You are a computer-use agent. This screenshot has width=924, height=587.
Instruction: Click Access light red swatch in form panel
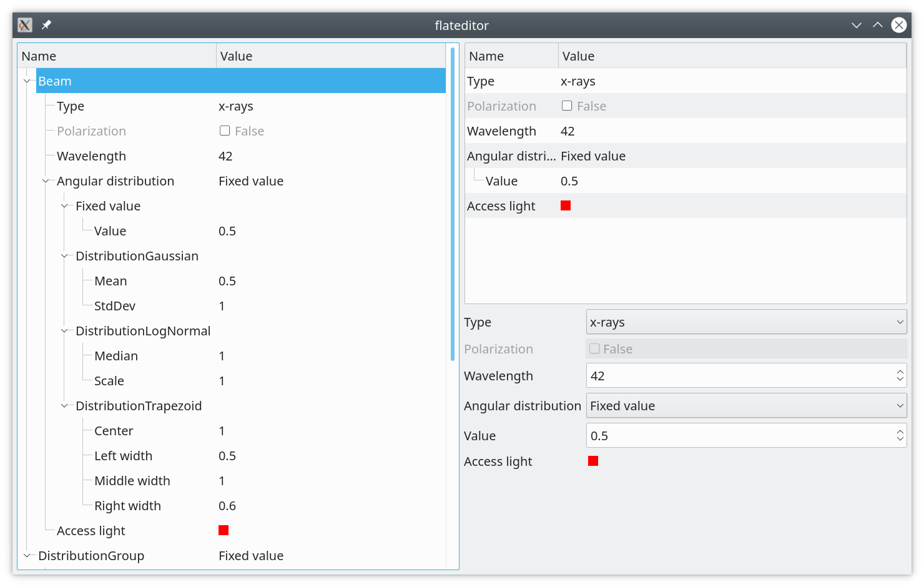(x=593, y=461)
